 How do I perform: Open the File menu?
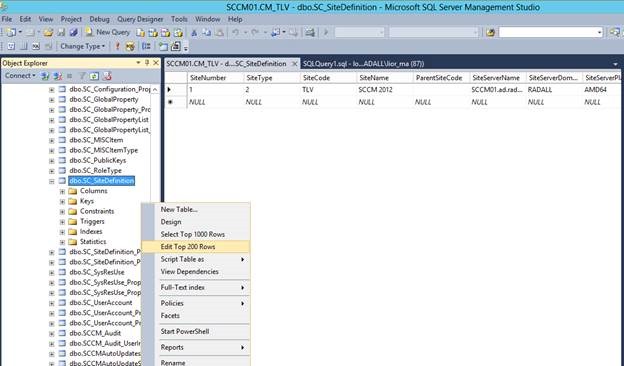pyautogui.click(x=7, y=19)
